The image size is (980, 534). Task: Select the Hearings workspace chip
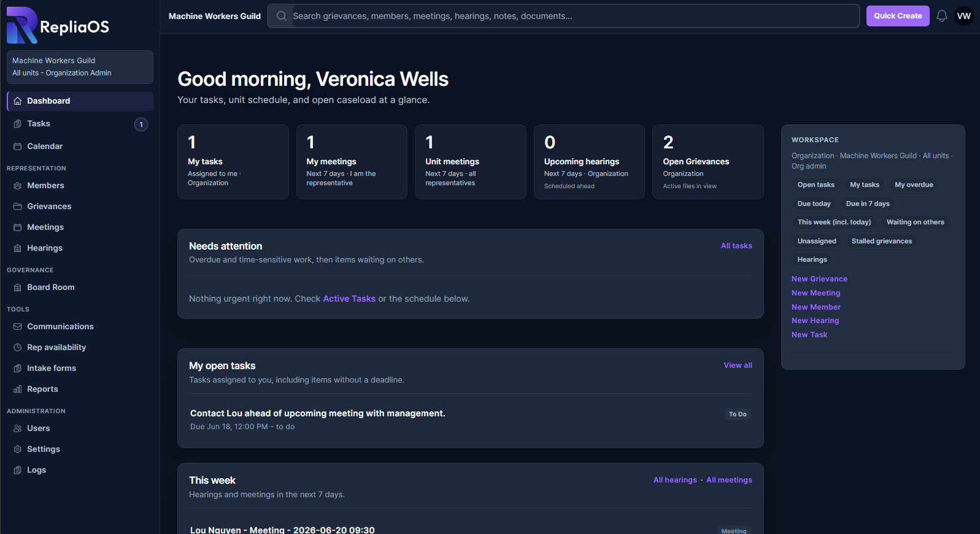812,260
